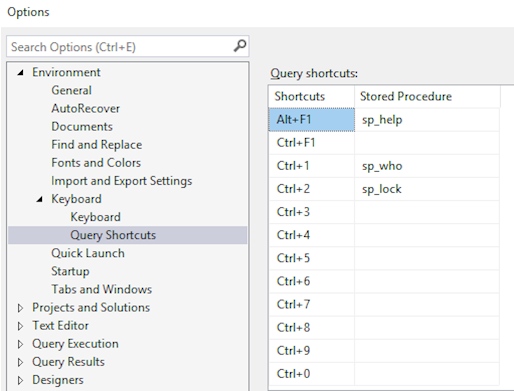Select Import and Export Settings
The width and height of the screenshot is (514, 391).
pyautogui.click(x=122, y=181)
